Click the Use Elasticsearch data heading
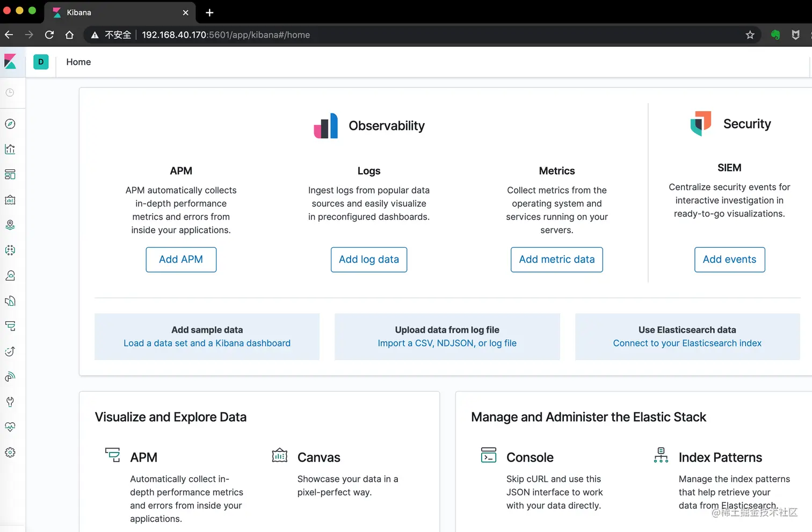This screenshot has width=812, height=532. click(687, 330)
